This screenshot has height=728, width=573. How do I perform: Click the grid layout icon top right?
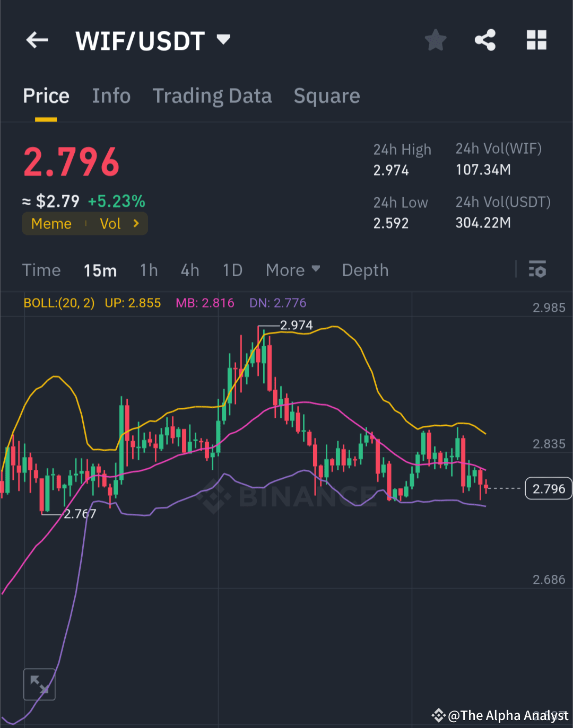pyautogui.click(x=536, y=40)
